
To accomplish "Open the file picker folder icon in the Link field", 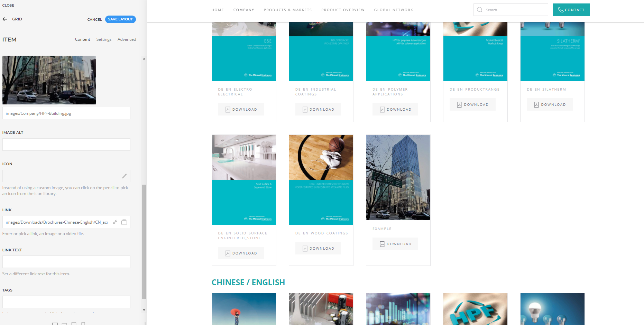I will (124, 222).
